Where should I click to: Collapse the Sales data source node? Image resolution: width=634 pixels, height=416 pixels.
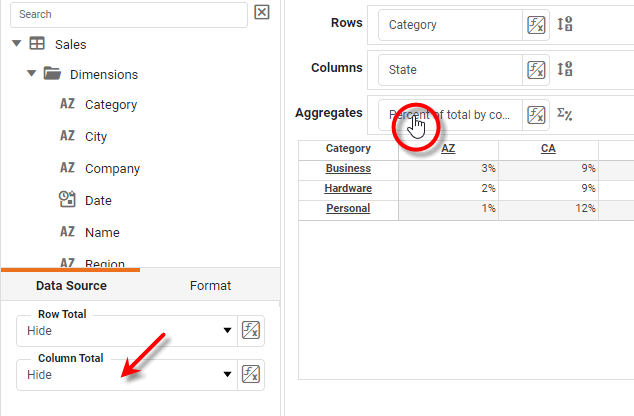[17, 44]
